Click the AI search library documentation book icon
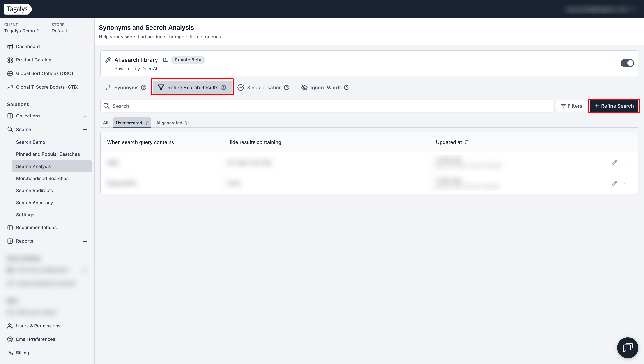The height and width of the screenshot is (364, 644). 166,60
